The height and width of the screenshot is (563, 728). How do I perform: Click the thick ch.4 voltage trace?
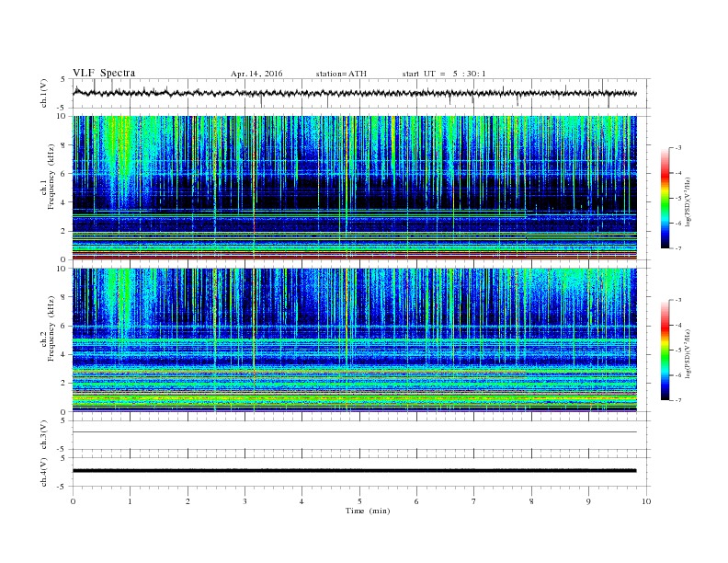(x=354, y=471)
